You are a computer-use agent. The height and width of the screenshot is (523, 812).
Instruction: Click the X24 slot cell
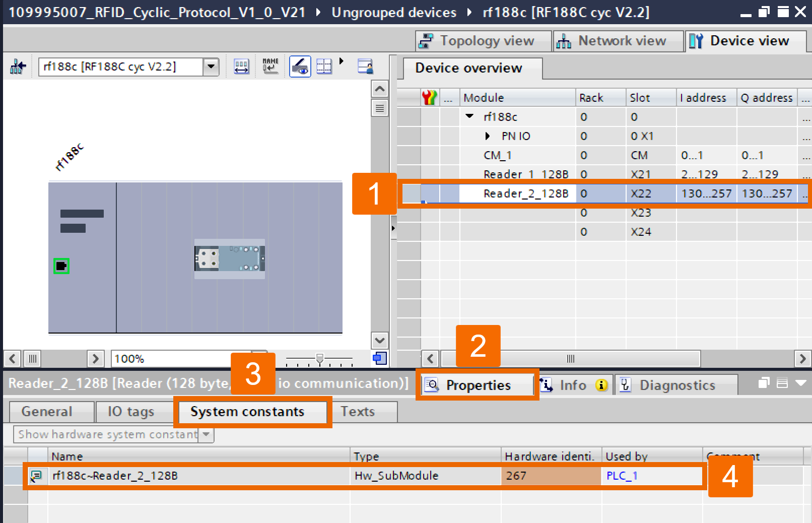click(651, 232)
